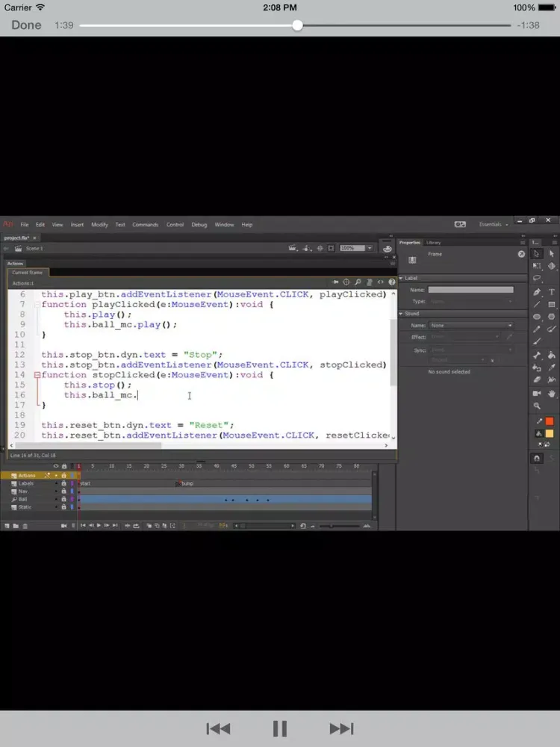This screenshot has width=560, height=747.
Task: Select the Oval tool
Action: click(x=537, y=316)
